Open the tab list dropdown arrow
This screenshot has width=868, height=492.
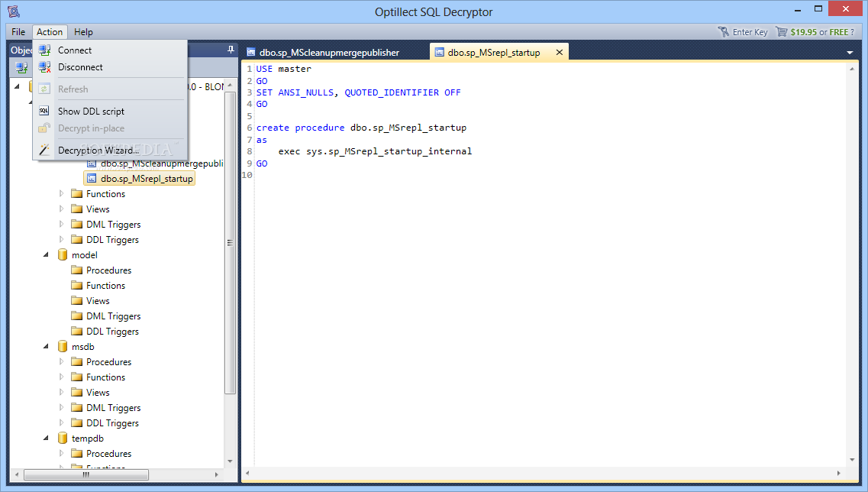(850, 53)
